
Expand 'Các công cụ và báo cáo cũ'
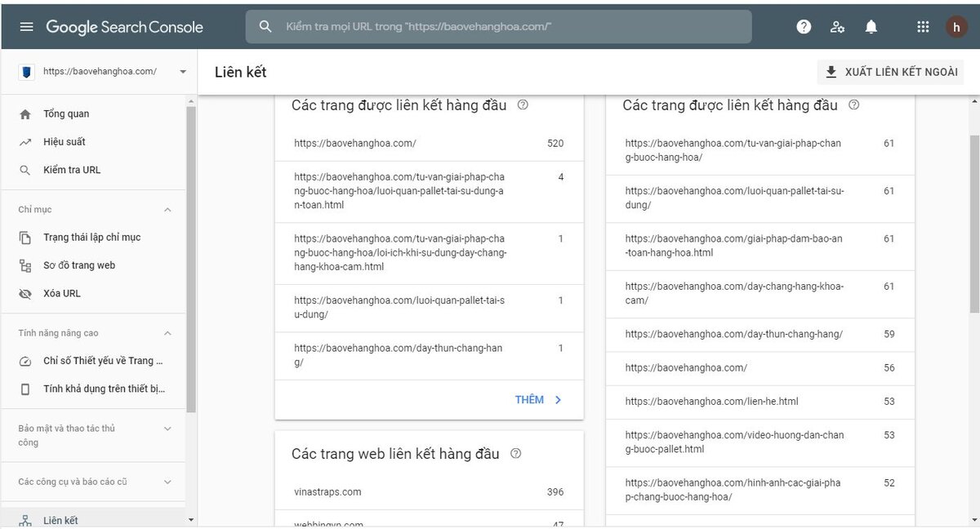(167, 482)
